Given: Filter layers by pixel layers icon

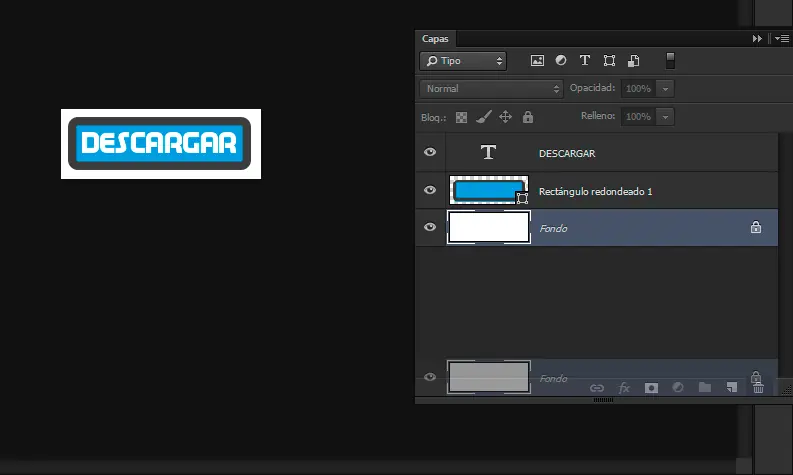Looking at the screenshot, I should [537, 61].
